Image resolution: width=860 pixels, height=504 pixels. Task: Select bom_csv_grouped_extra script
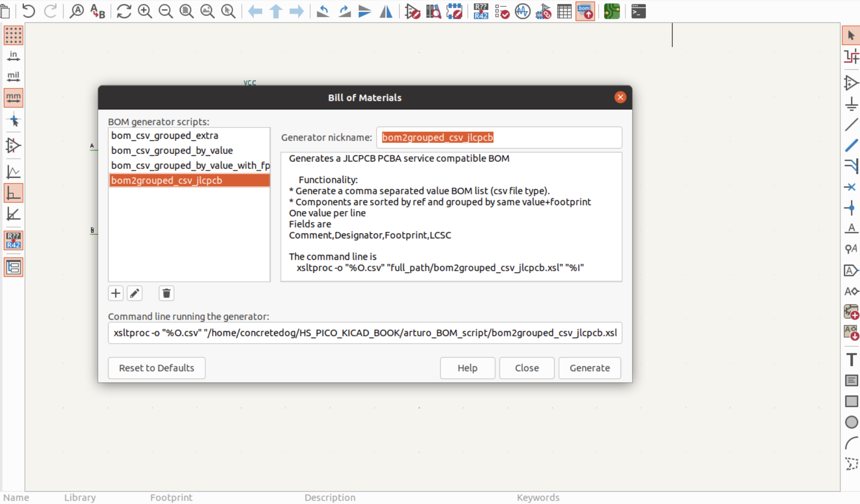tap(165, 136)
